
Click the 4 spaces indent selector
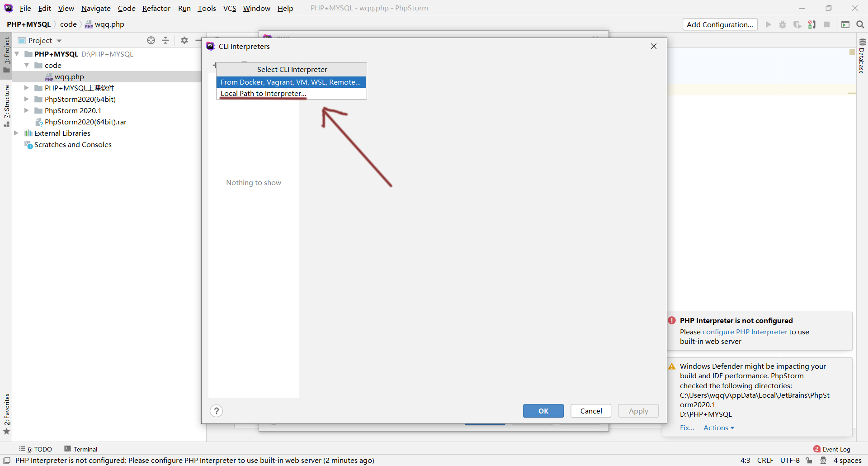coord(847,461)
